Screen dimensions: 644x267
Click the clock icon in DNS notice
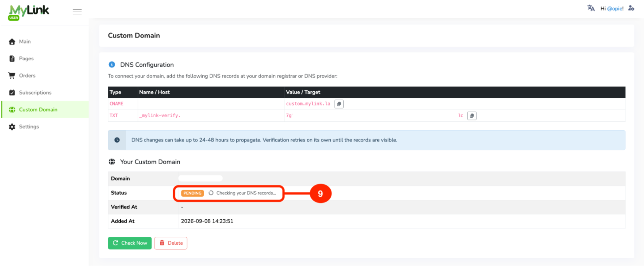tap(117, 140)
